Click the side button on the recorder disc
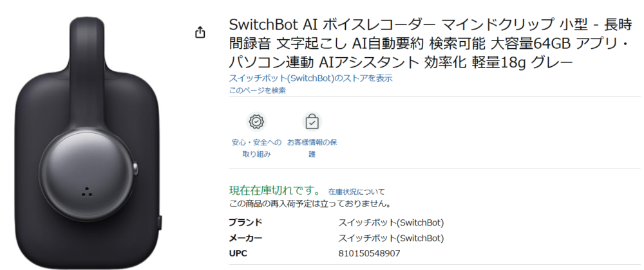 point(136,168)
